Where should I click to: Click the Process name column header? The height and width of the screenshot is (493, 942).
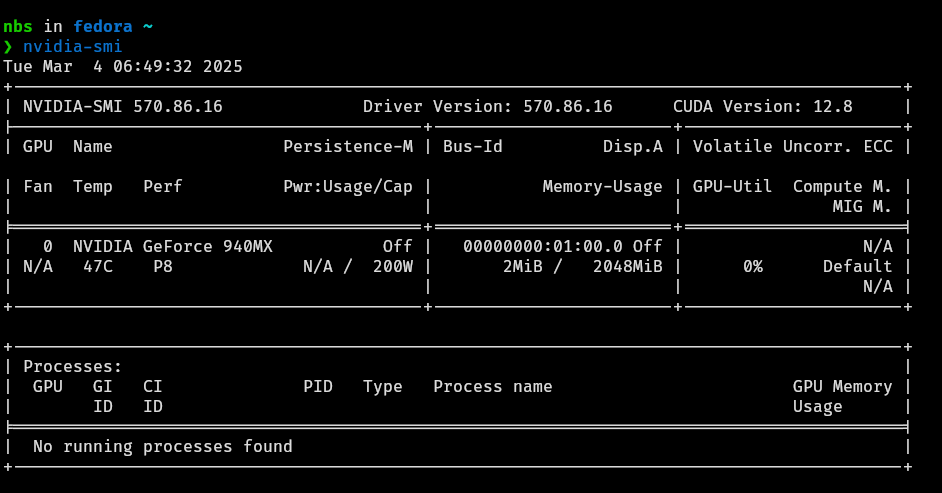point(493,386)
